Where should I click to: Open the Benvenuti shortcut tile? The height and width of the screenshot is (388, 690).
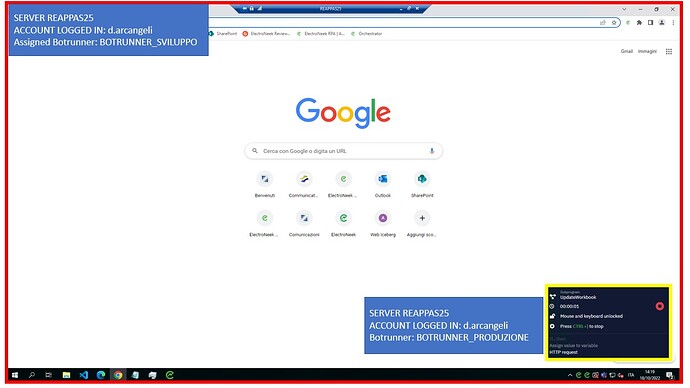264,185
